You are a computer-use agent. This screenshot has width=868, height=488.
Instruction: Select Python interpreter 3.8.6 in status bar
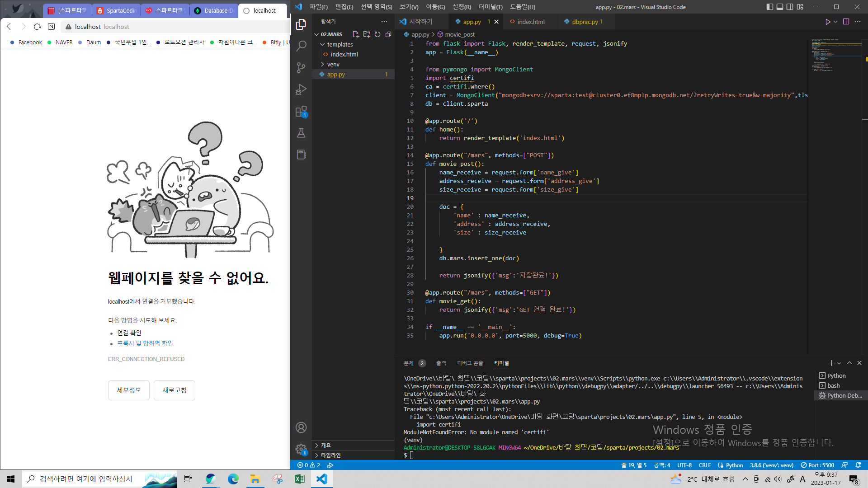(771, 465)
